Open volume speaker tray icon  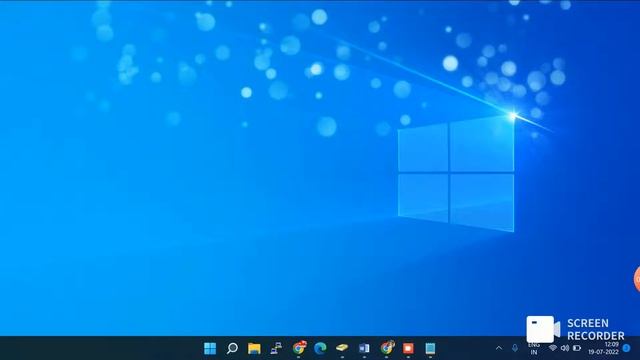tap(565, 348)
